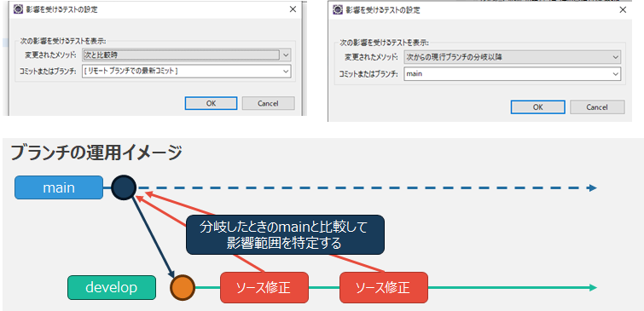Click the second ソース修正 box on develop

pyautogui.click(x=384, y=287)
